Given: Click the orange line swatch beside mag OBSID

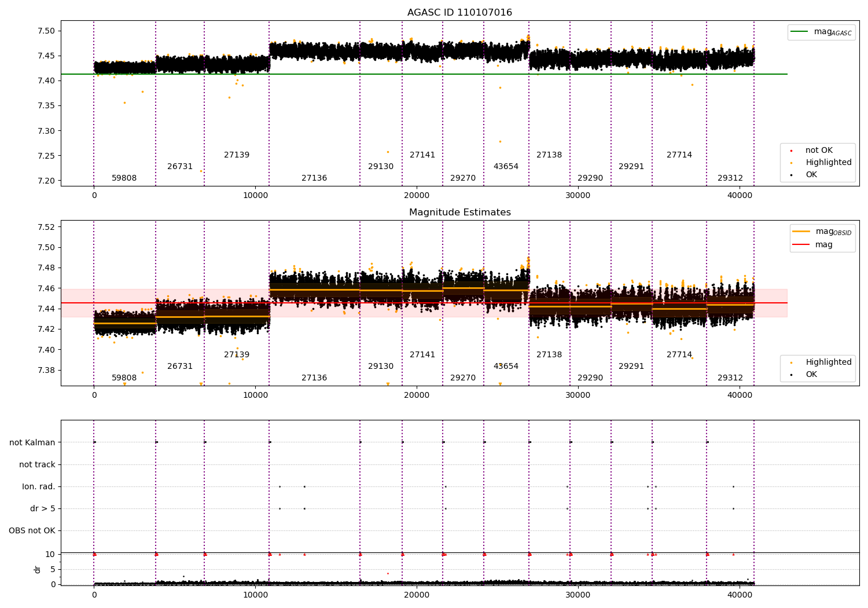Looking at the screenshot, I should 801,232.
